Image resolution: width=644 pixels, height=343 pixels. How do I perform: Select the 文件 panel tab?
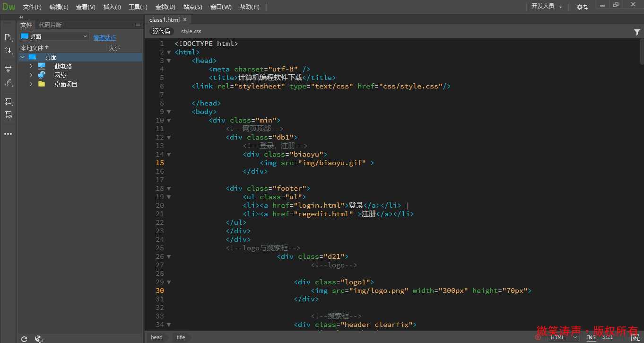(26, 25)
